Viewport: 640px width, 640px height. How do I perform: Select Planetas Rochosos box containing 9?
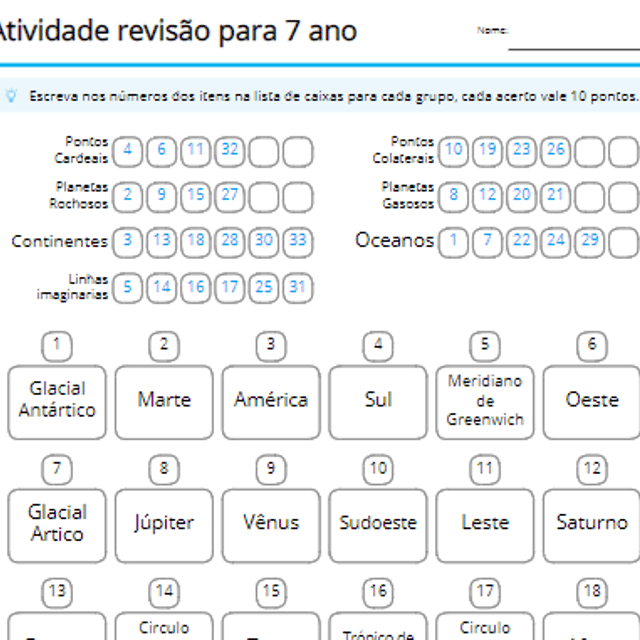[162, 197]
